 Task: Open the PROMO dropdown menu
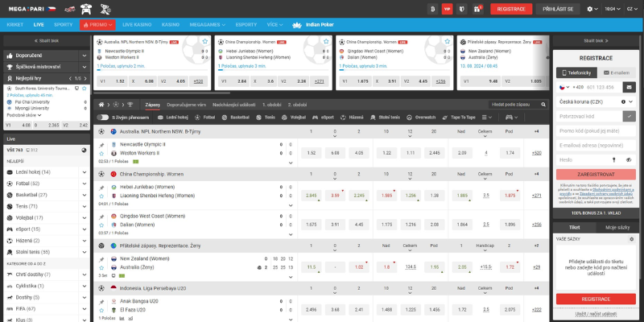click(97, 25)
